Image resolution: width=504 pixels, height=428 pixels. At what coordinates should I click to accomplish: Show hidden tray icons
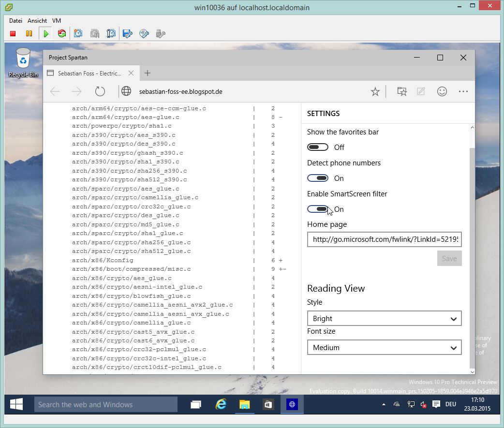[x=384, y=404]
